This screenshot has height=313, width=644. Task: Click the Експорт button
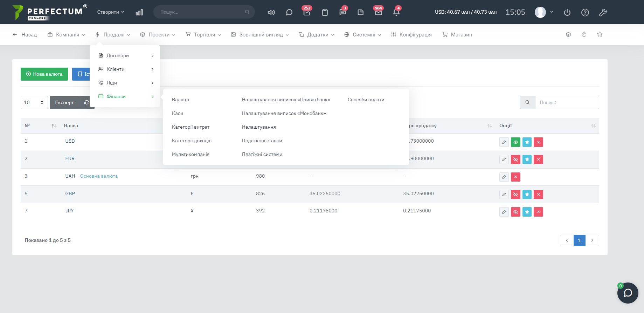pos(64,102)
